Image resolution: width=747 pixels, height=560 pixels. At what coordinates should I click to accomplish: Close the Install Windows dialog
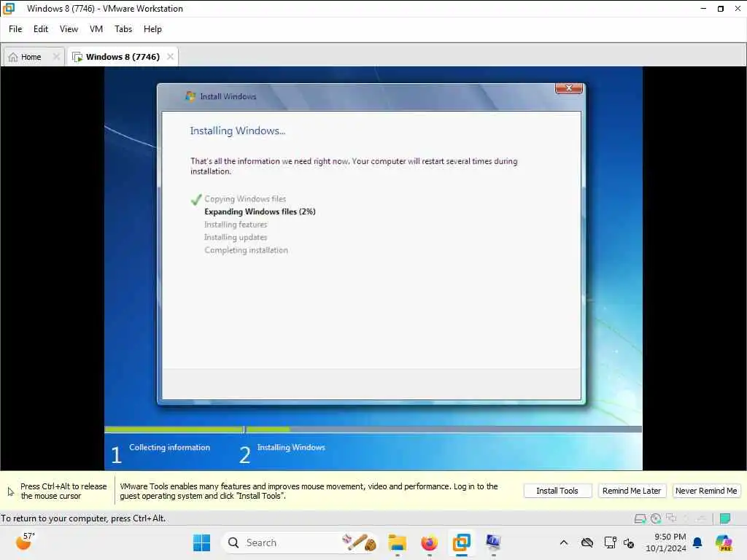coord(569,88)
